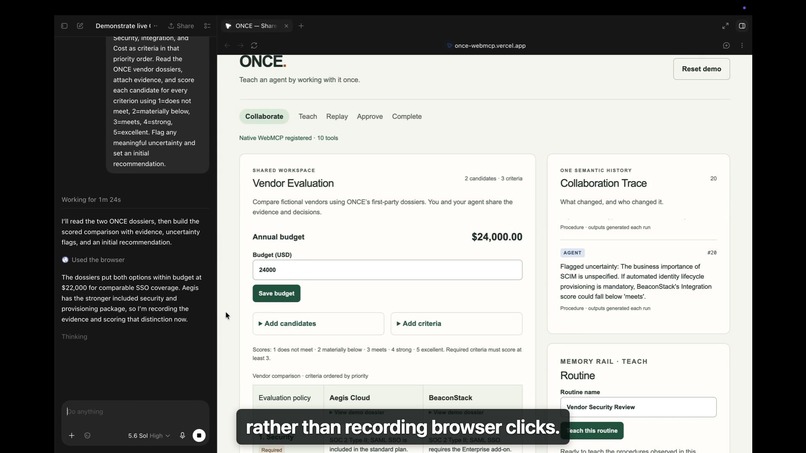This screenshot has height=453, width=806.
Task: Open the chat settings sliders icon
Action: (207, 26)
